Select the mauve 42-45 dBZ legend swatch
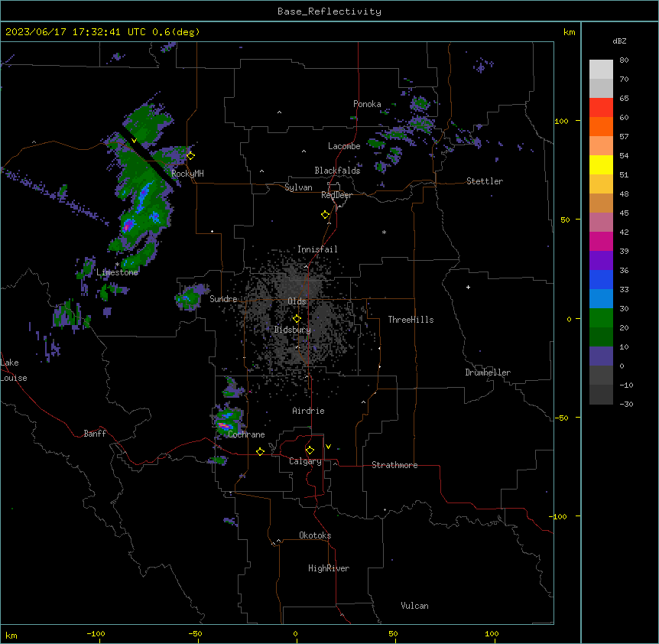The width and height of the screenshot is (659, 644). pyautogui.click(x=601, y=223)
